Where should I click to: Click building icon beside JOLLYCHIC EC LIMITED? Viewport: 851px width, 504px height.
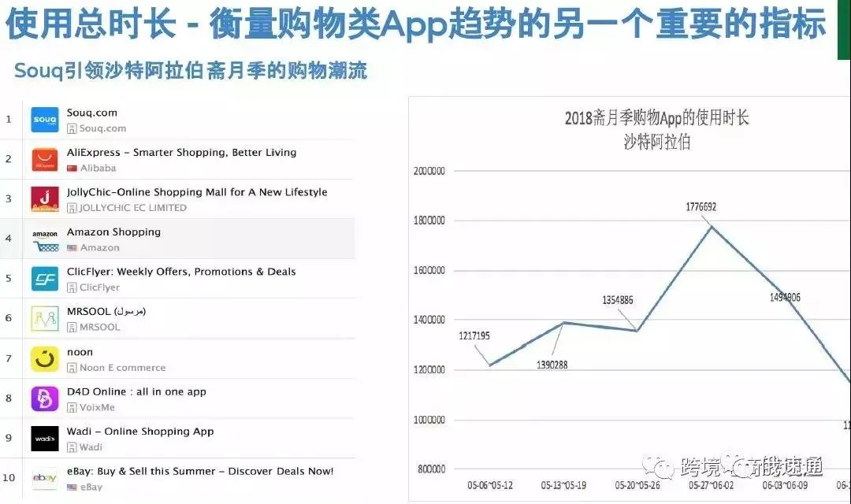click(x=72, y=208)
